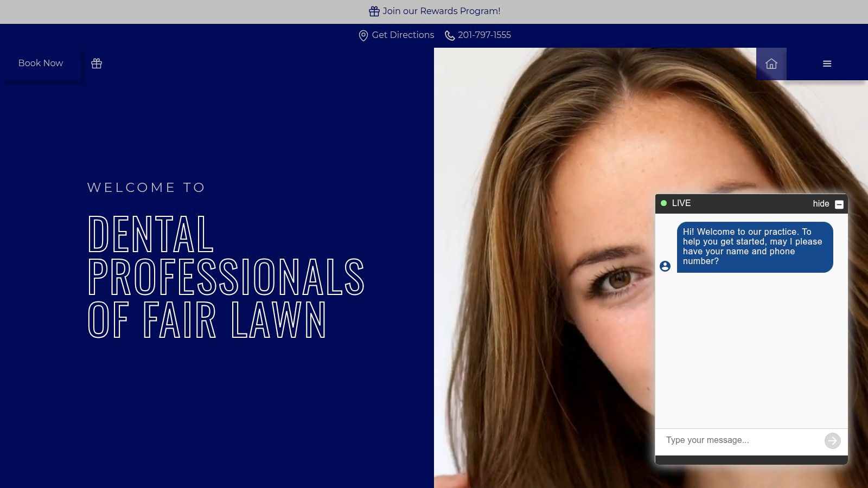Click the Book Now button
The width and height of the screenshot is (868, 488).
(41, 63)
